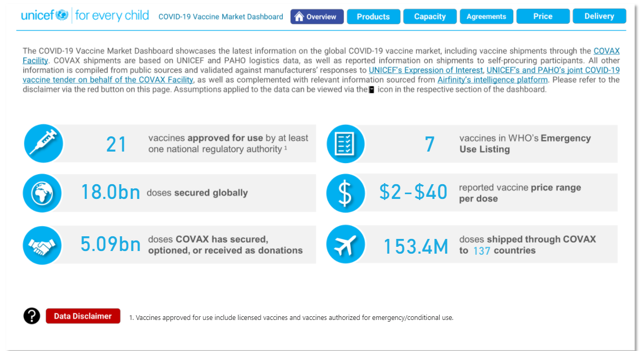The image size is (644, 351).
Task: Open the Capacity section
Action: [x=430, y=16]
